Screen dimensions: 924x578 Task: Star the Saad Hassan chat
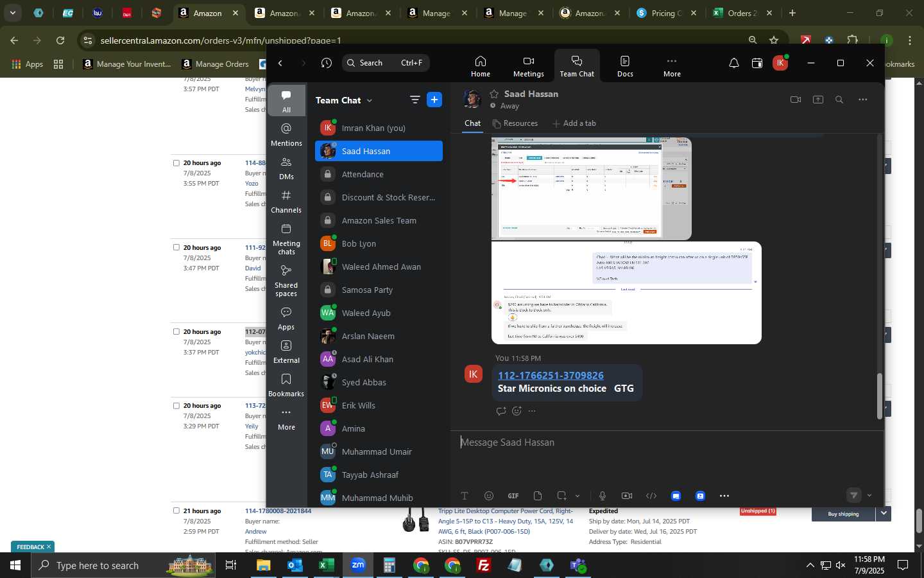tap(494, 94)
